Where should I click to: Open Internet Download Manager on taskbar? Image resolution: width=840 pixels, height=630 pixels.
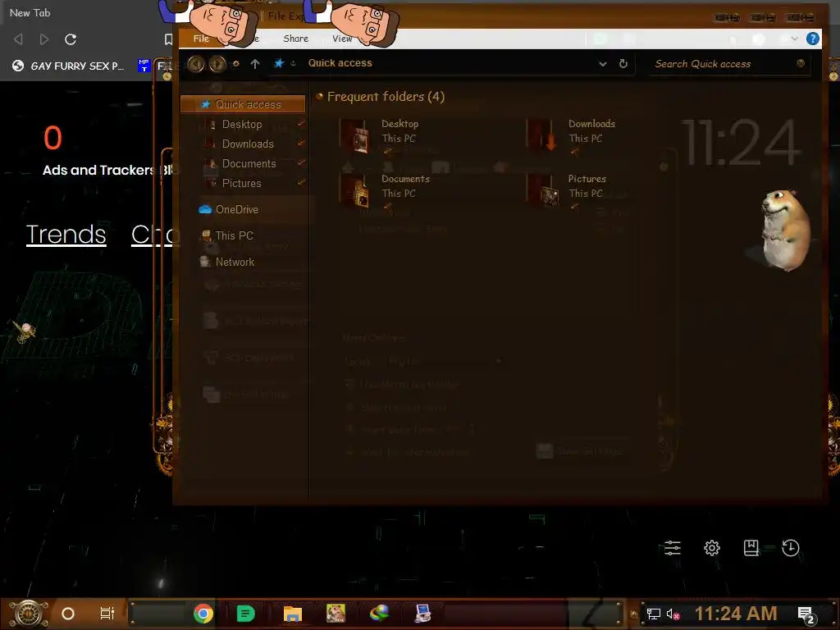[x=379, y=614]
